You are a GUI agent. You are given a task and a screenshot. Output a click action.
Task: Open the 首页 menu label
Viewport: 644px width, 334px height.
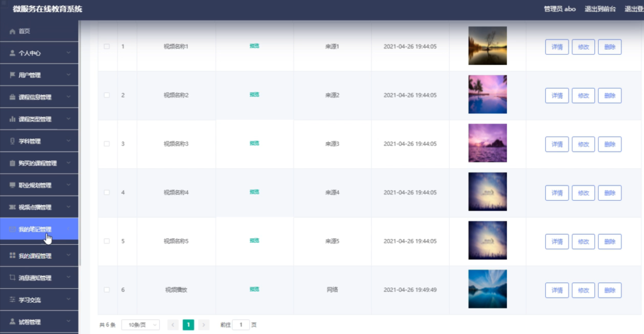coord(25,31)
